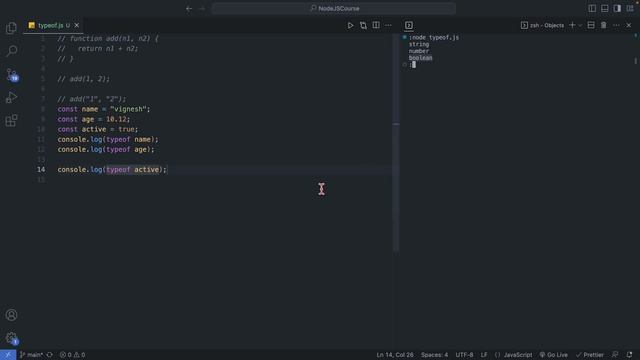Run the code with the play icon
The width and height of the screenshot is (640, 360).
coord(350,25)
